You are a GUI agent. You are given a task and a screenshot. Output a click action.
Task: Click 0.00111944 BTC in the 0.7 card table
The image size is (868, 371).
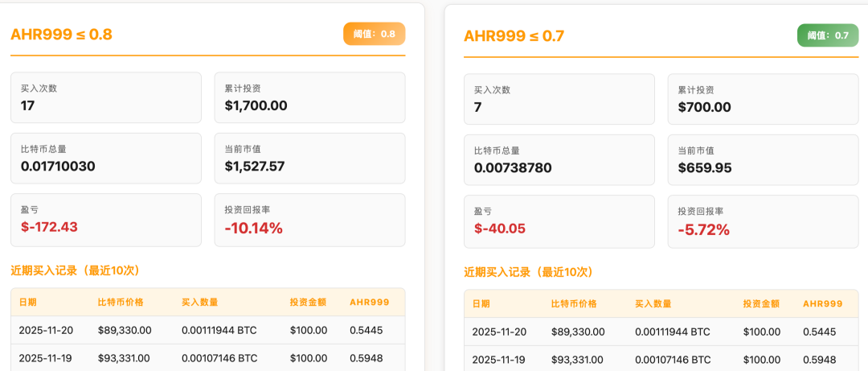pyautogui.click(x=673, y=332)
